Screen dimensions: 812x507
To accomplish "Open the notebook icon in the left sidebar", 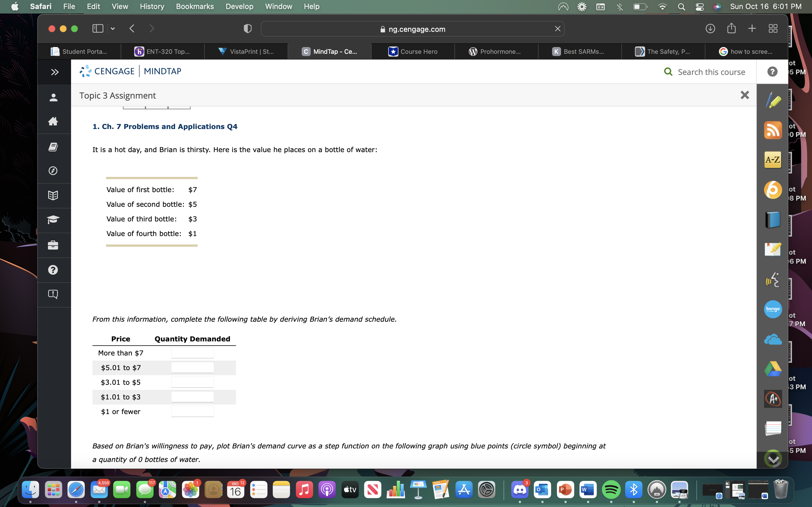I will point(54,146).
